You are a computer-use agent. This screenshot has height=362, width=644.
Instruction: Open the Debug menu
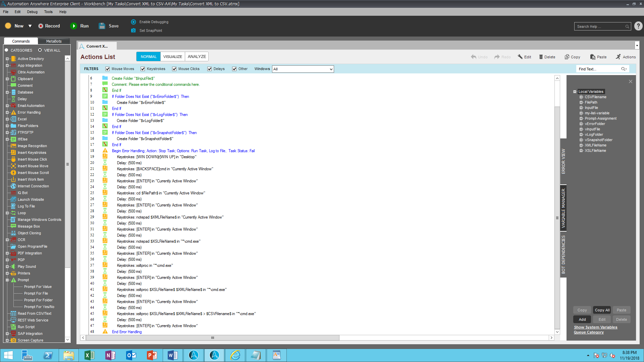click(x=32, y=12)
